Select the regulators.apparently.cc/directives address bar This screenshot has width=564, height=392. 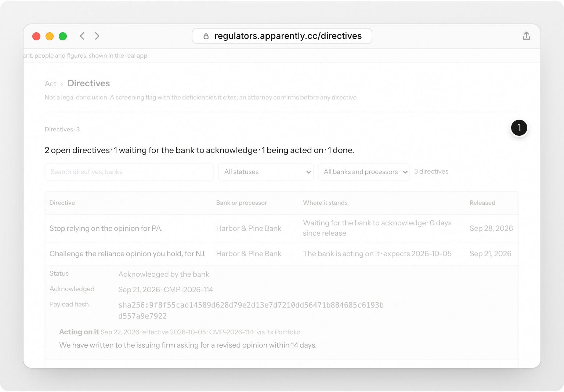point(282,36)
